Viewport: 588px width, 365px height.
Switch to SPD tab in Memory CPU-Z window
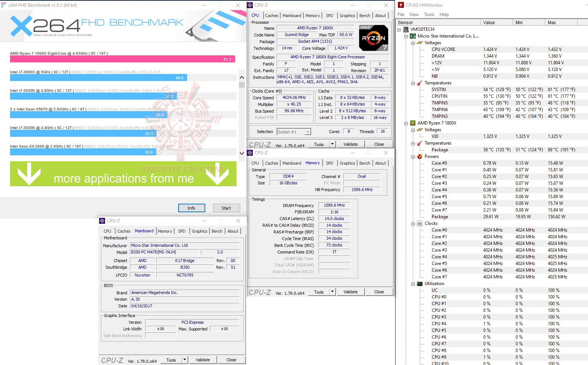329,163
